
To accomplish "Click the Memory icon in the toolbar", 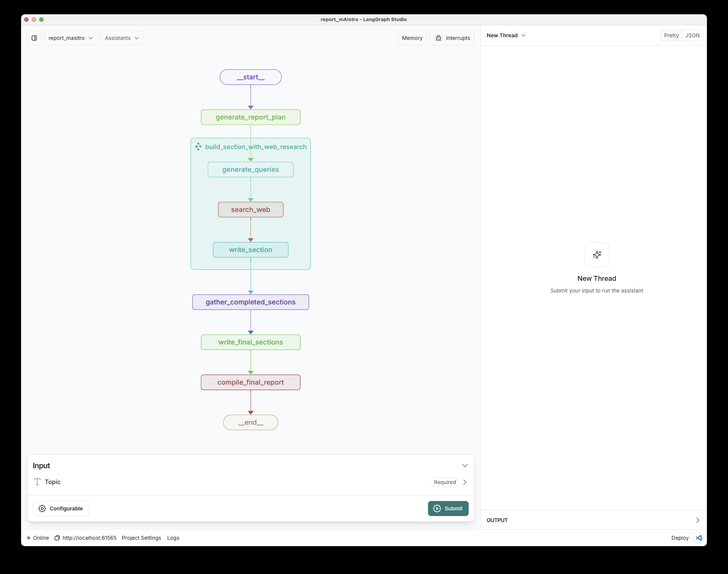I will [412, 38].
